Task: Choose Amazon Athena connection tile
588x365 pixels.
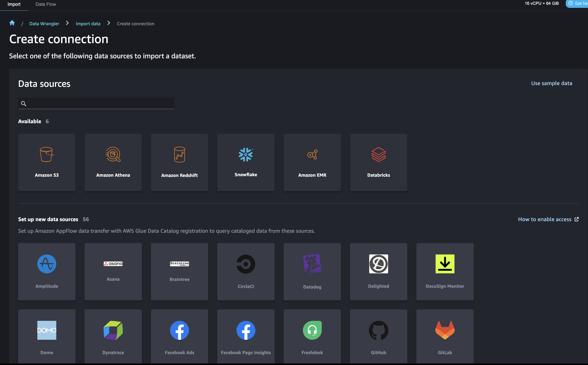Action: (x=113, y=162)
